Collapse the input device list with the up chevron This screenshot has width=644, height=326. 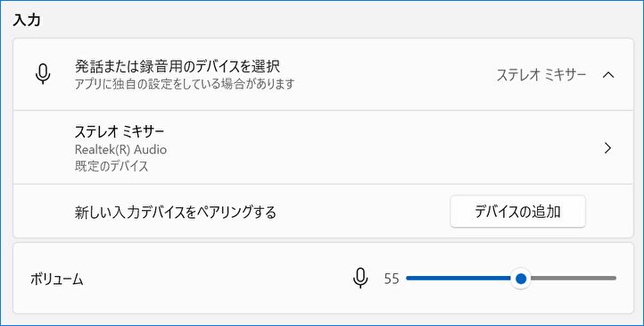[607, 75]
